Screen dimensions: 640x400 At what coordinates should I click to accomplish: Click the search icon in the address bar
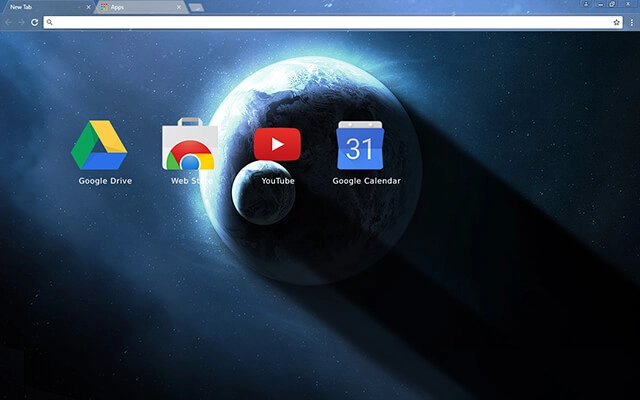[x=49, y=22]
